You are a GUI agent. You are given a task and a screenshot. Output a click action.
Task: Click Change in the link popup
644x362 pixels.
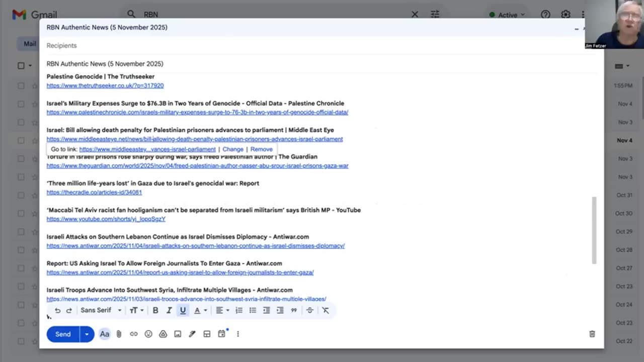(232, 149)
